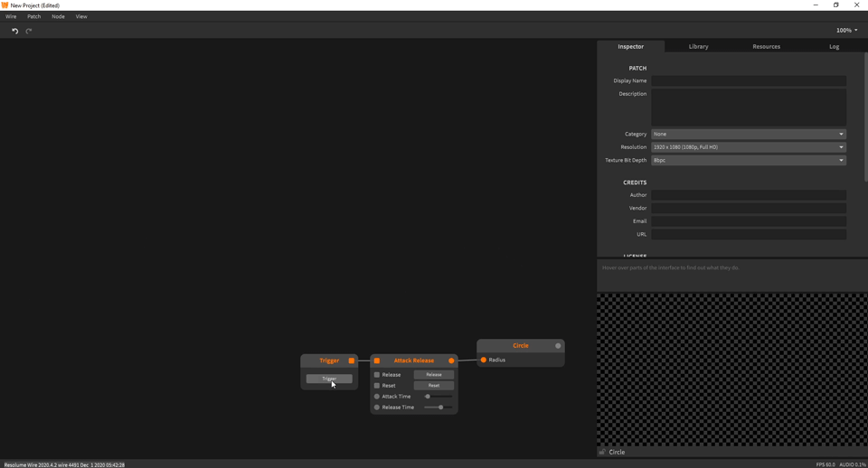Screen dimensions: 868x468
Task: Select the Trigger node by its title
Action: point(329,360)
